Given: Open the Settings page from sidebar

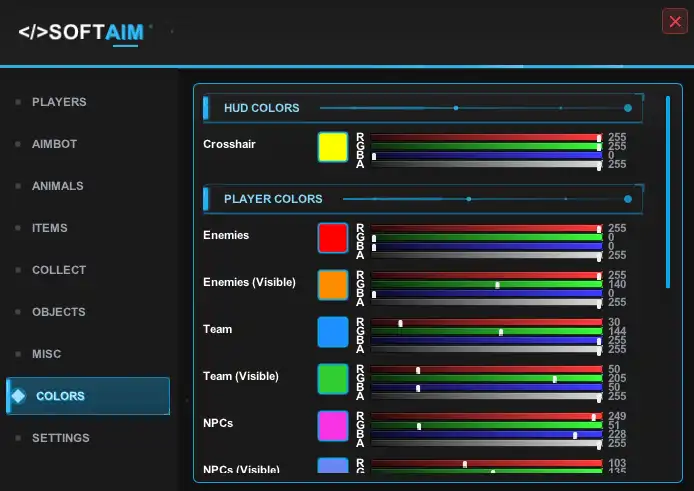Looking at the screenshot, I should 60,438.
